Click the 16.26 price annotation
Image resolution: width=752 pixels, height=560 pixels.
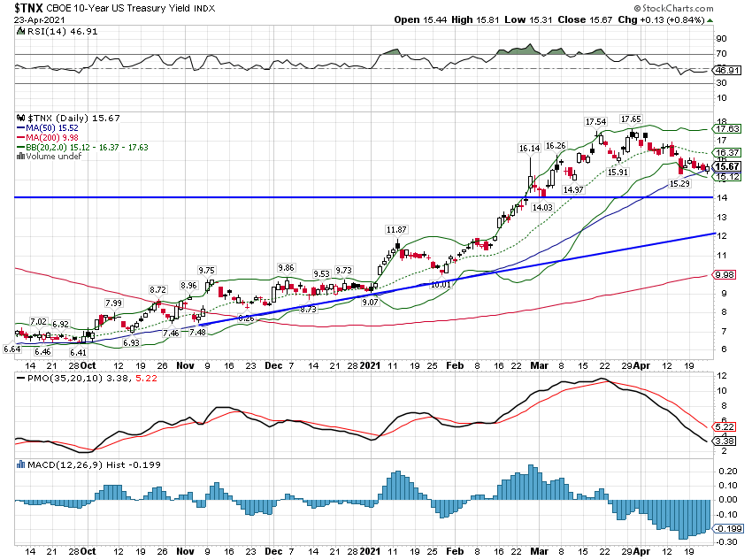tap(556, 145)
